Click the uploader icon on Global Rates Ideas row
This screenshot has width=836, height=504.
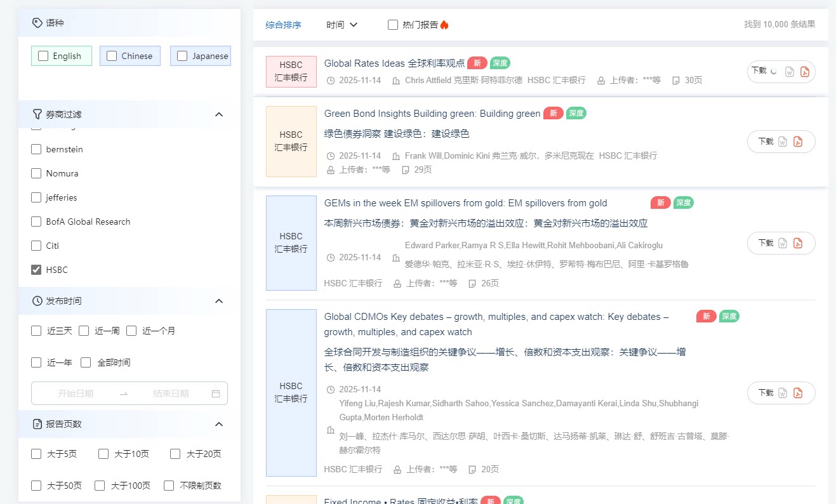click(601, 81)
